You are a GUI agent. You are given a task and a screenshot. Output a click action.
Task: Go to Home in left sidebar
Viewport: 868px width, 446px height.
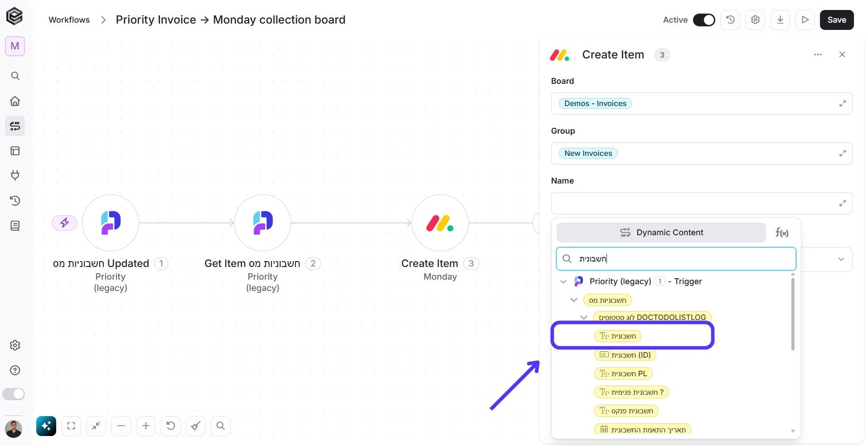click(x=15, y=101)
